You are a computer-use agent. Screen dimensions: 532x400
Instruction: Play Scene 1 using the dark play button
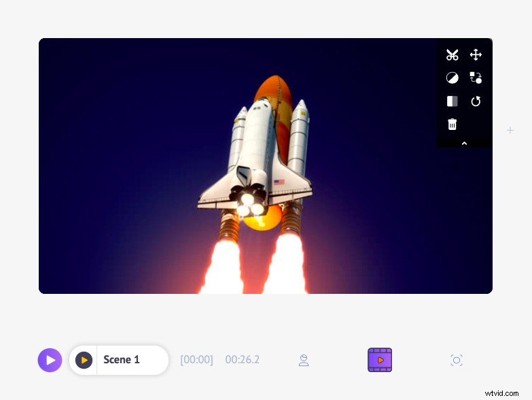tap(84, 360)
